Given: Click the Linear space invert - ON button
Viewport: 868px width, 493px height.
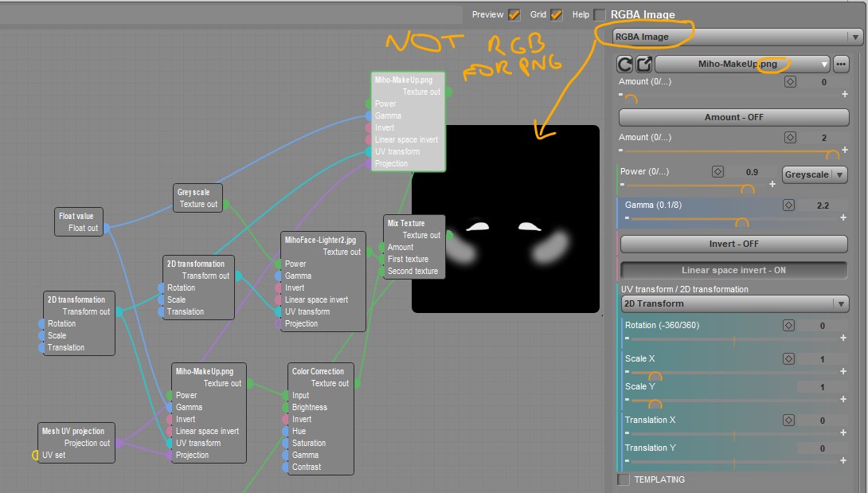Looking at the screenshot, I should [733, 270].
